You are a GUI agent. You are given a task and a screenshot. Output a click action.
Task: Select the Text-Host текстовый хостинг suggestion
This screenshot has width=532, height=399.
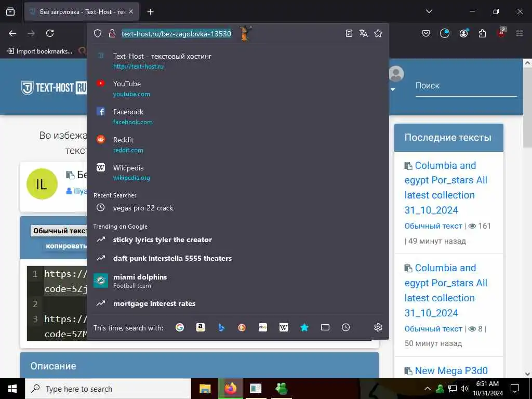(x=237, y=61)
